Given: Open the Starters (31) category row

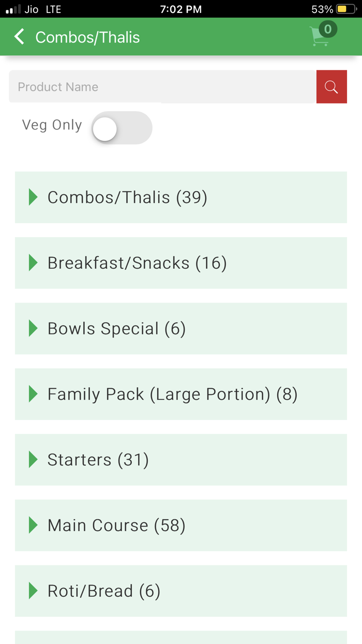Looking at the screenshot, I should [181, 460].
